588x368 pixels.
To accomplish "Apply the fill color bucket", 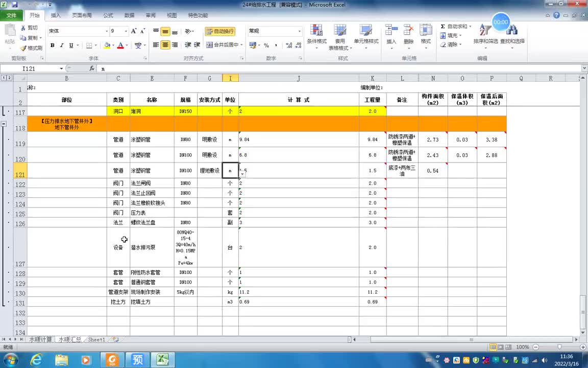I will [107, 45].
